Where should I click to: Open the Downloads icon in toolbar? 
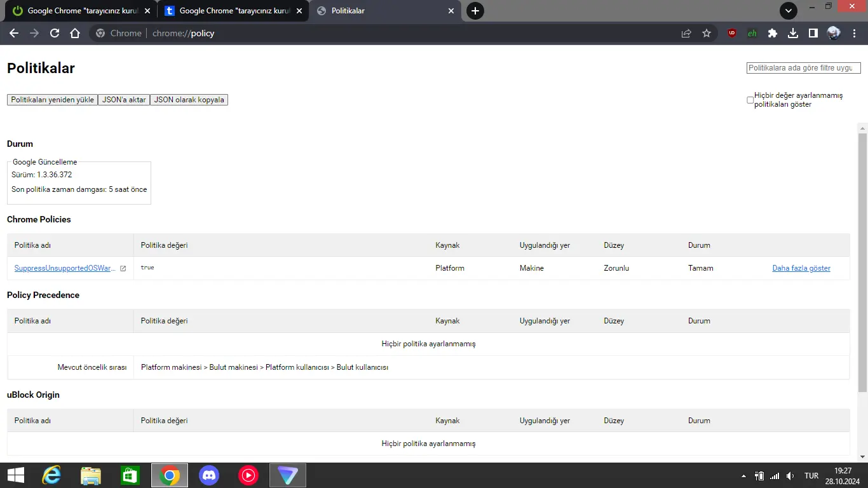[x=793, y=33]
